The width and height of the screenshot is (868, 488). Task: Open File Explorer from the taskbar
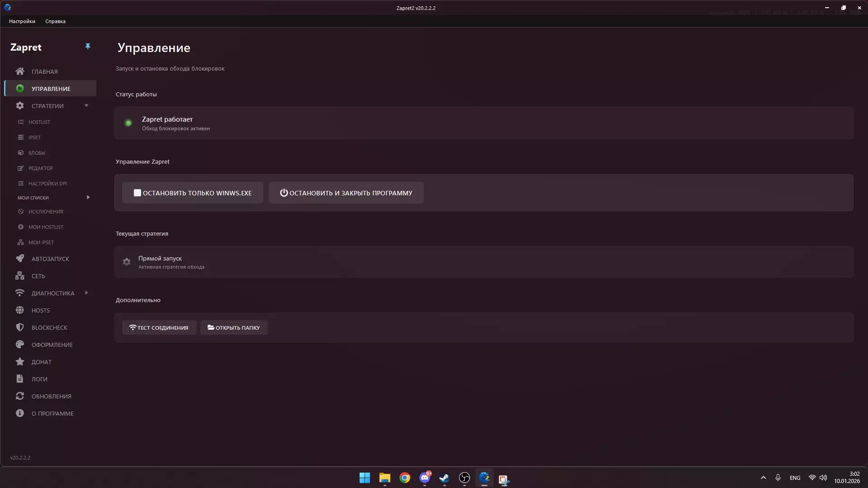pyautogui.click(x=385, y=478)
